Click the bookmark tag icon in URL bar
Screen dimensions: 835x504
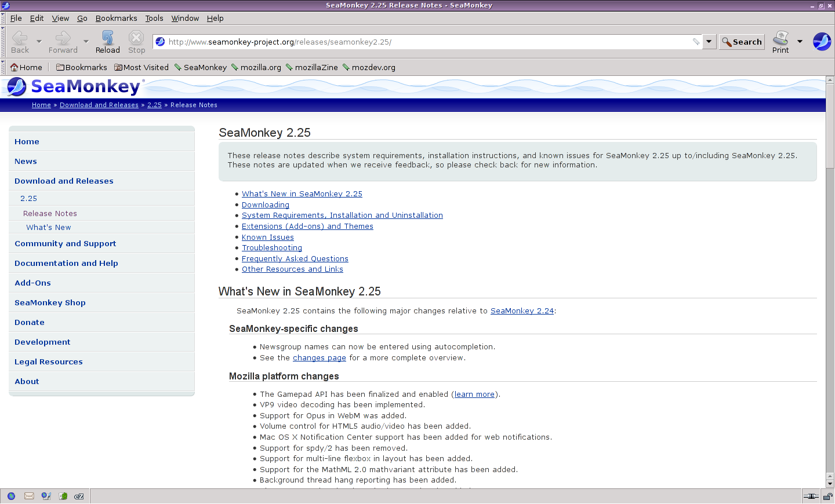click(x=696, y=42)
